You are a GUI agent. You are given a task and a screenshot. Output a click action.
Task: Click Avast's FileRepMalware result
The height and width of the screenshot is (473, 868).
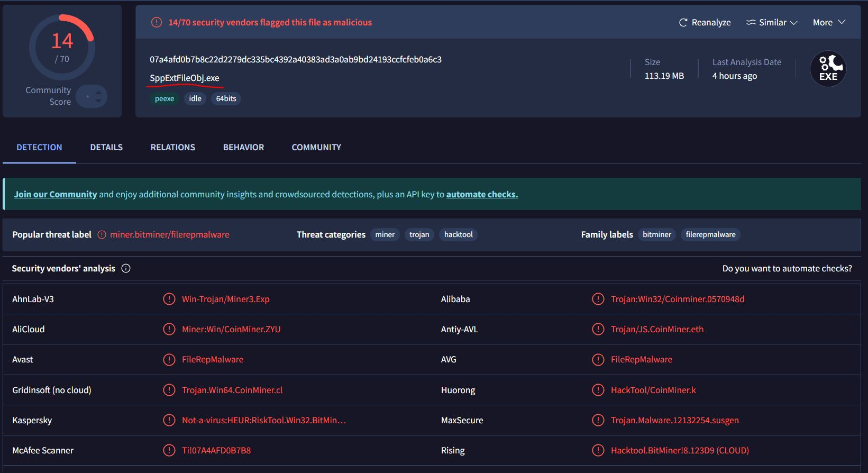pos(213,359)
